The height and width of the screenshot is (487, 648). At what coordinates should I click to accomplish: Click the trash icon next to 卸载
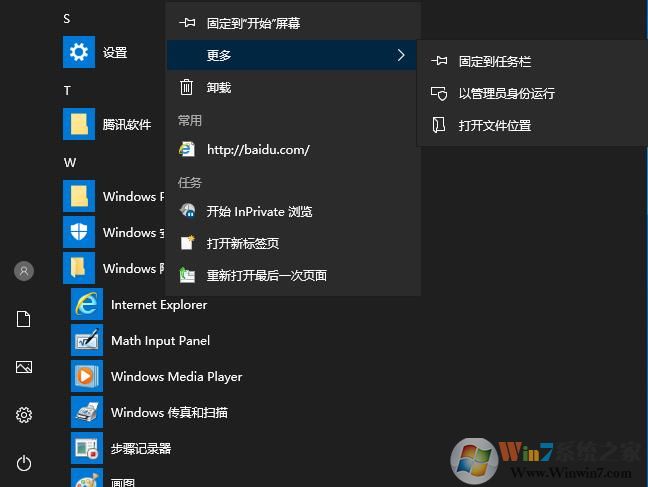pyautogui.click(x=186, y=87)
